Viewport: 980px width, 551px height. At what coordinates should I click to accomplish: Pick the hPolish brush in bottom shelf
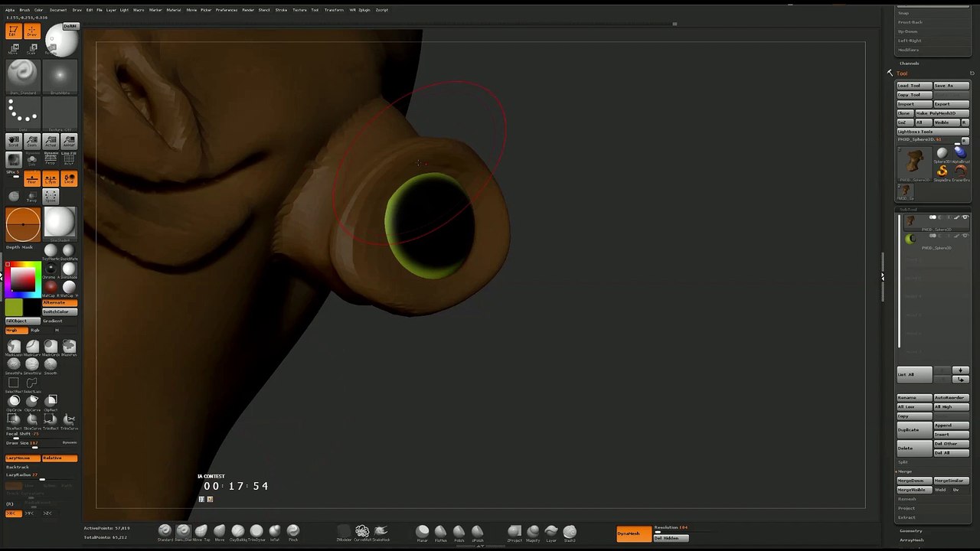click(x=477, y=532)
